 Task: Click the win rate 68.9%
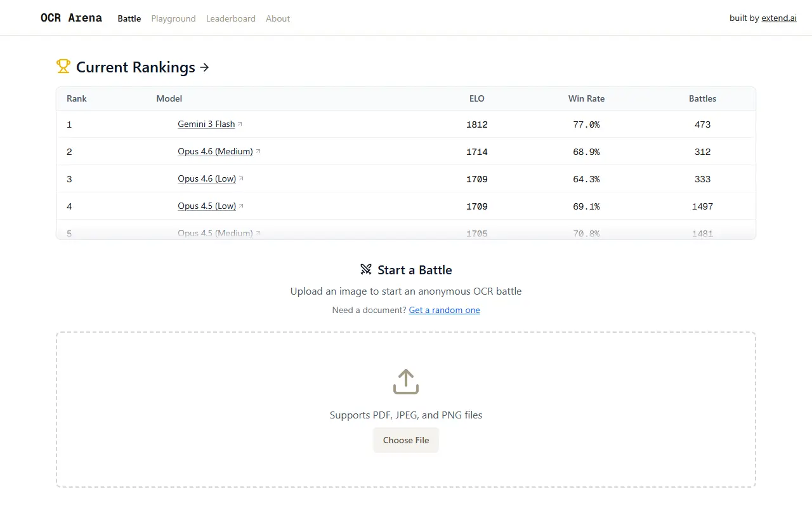(586, 152)
